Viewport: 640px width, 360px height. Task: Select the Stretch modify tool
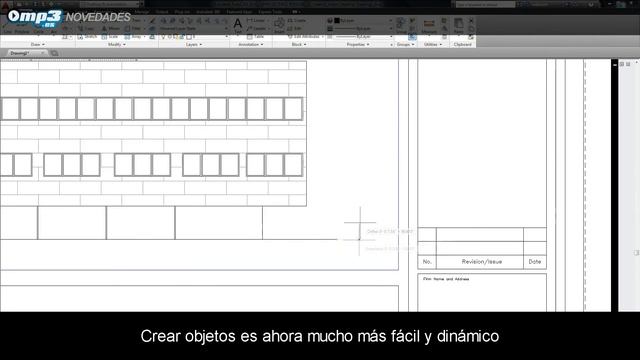87,37
